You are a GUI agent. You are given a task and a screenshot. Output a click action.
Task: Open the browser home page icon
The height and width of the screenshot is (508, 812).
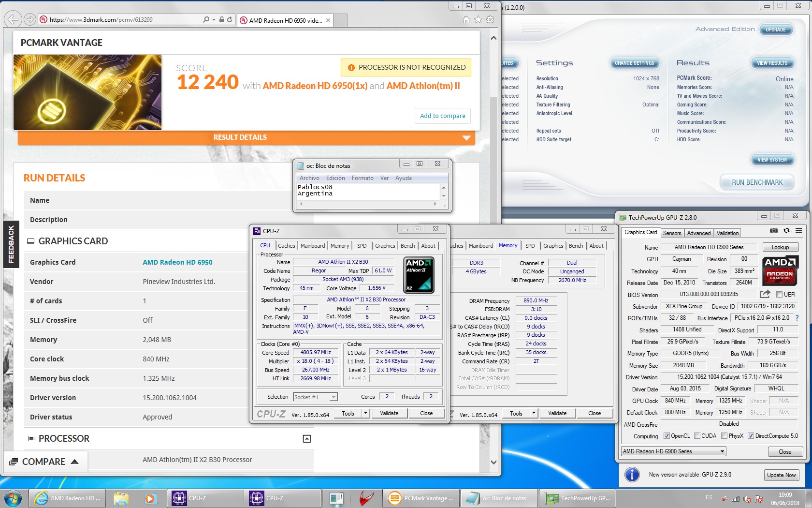click(466, 20)
